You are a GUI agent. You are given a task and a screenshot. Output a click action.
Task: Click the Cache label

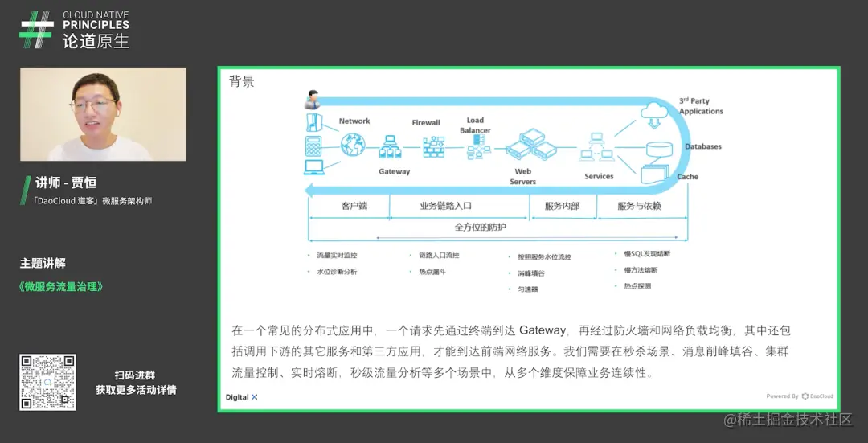687,177
